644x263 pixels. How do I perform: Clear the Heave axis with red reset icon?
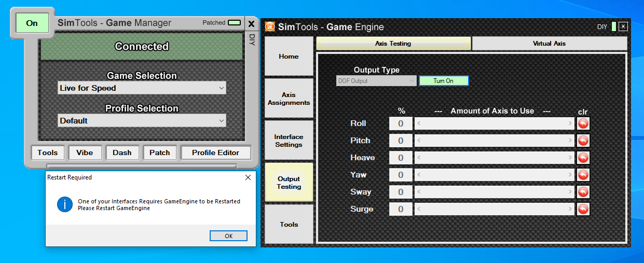pos(583,158)
